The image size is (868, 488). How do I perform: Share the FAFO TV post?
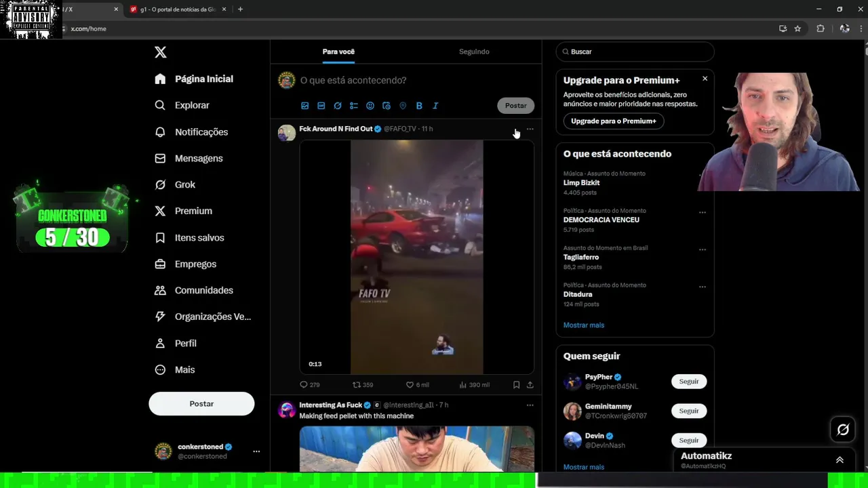click(x=530, y=384)
